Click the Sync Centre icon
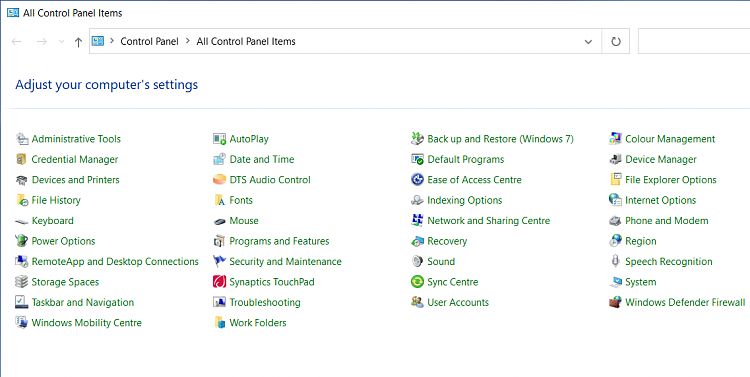750x377 pixels. 418,282
